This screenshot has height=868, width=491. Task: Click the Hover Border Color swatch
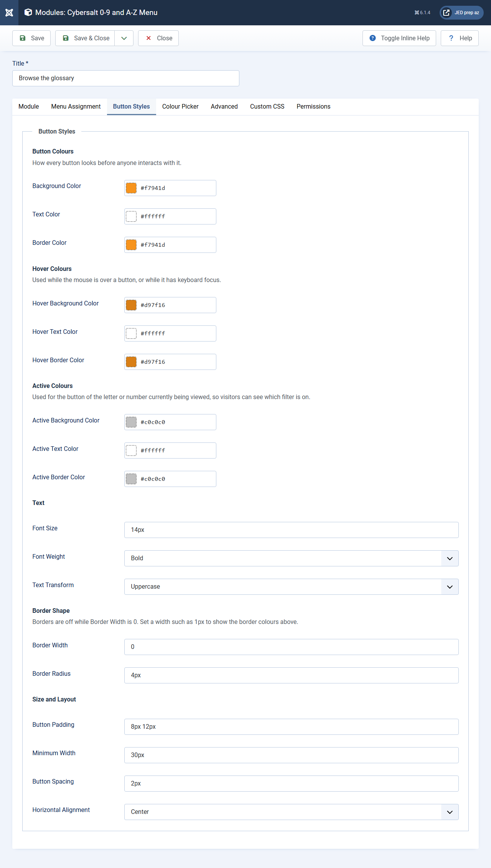(x=131, y=362)
